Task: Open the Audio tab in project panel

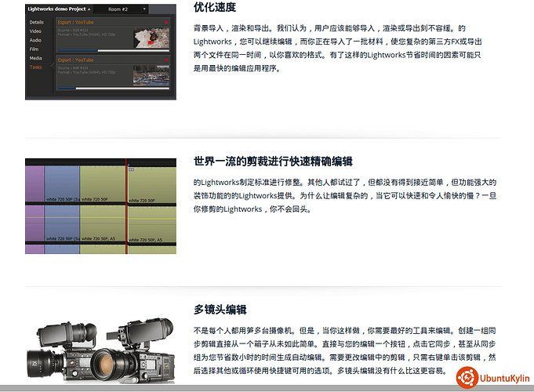Action: pyautogui.click(x=35, y=40)
